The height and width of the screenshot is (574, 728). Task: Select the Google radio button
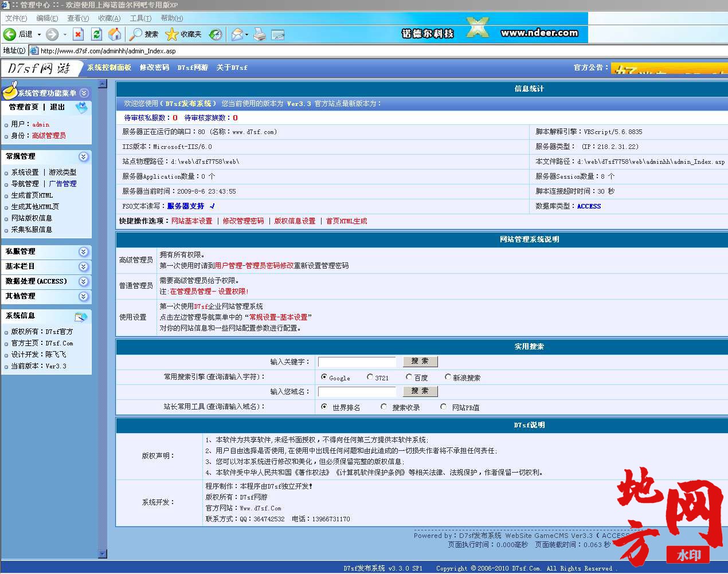(x=324, y=377)
